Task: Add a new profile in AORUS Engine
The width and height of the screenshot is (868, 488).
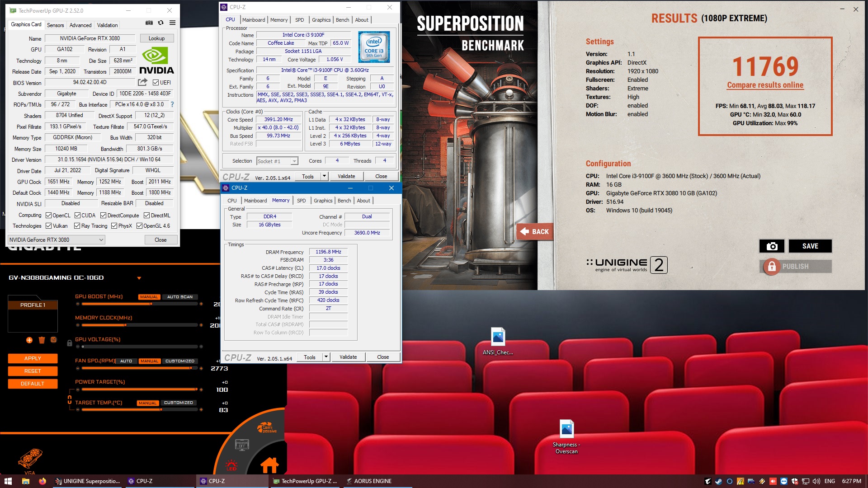Action: pyautogui.click(x=29, y=340)
